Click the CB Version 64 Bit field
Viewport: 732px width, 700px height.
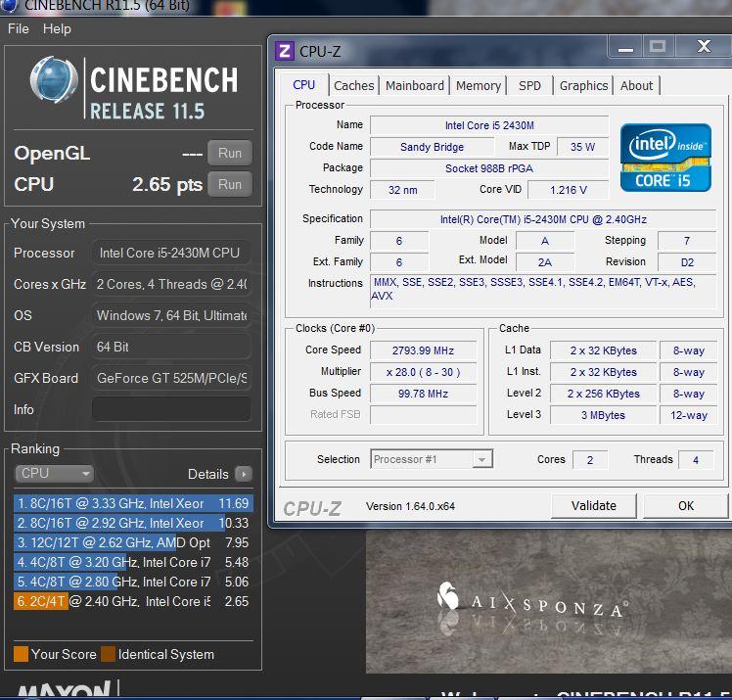point(171,347)
